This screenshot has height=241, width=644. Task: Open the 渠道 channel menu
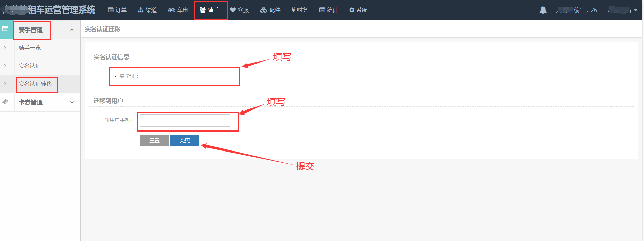point(147,10)
